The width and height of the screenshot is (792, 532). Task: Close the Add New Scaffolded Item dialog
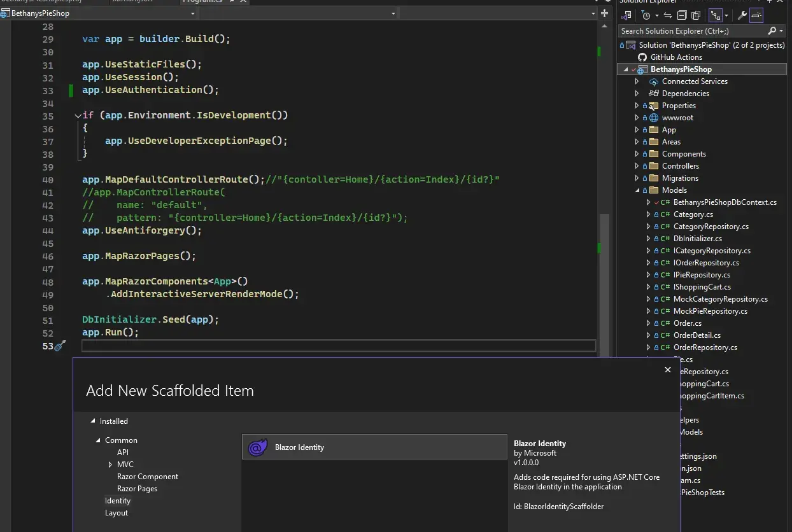point(668,370)
